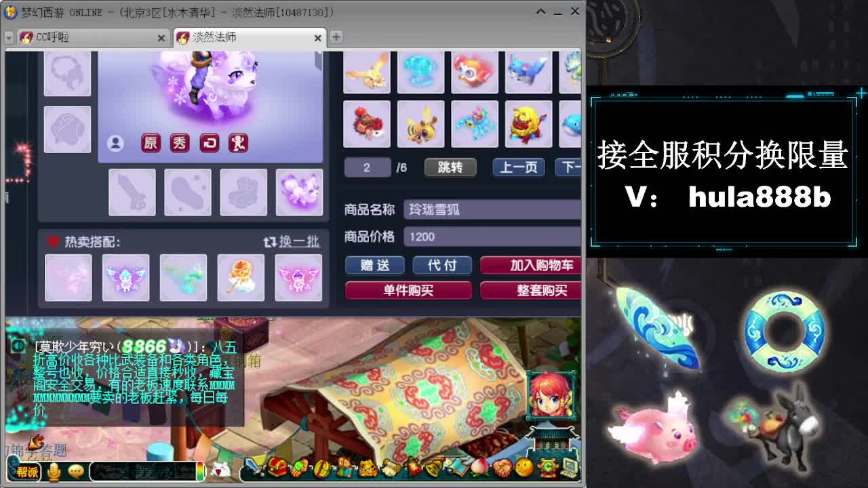Click the chat bubble emoji icon near chat input
The width and height of the screenshot is (868, 488).
[x=75, y=470]
